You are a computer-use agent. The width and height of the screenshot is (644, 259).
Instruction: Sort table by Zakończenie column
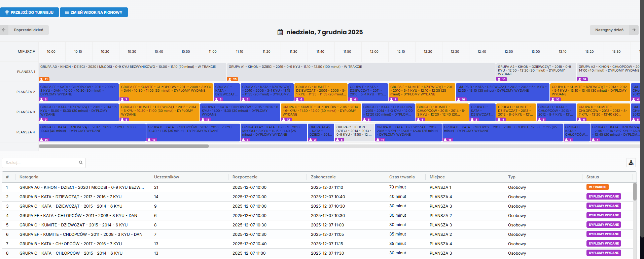point(323,177)
